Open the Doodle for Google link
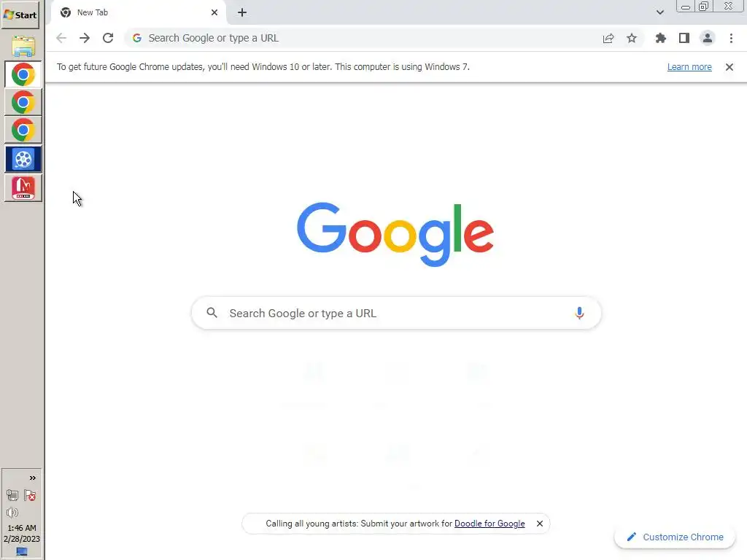The image size is (747, 560). pyautogui.click(x=489, y=524)
